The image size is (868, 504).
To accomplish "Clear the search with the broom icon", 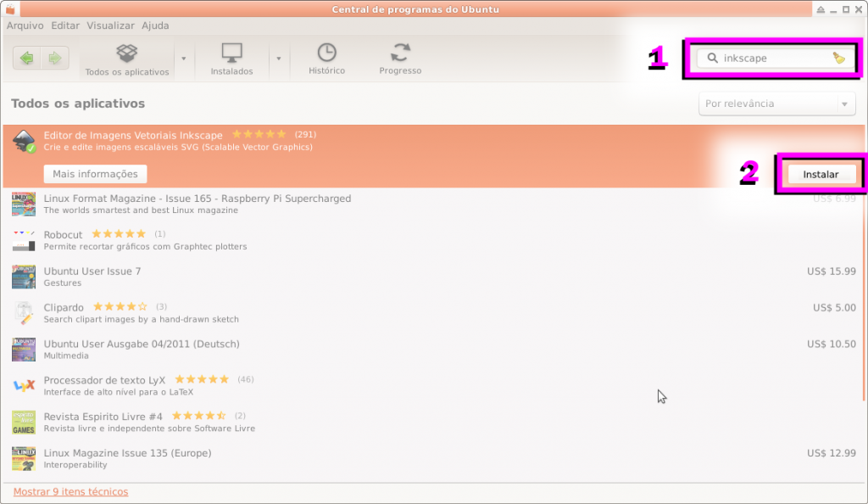I will click(x=839, y=59).
